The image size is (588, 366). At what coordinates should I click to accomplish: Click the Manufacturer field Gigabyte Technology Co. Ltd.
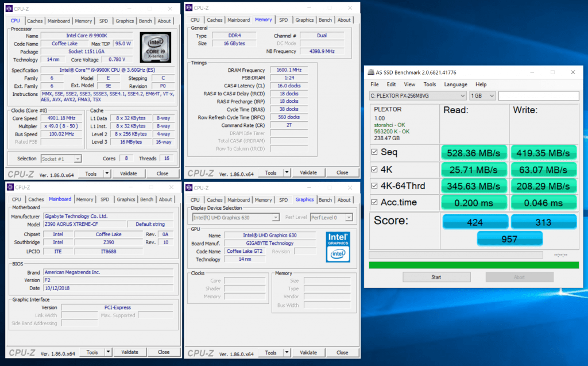coord(109,216)
